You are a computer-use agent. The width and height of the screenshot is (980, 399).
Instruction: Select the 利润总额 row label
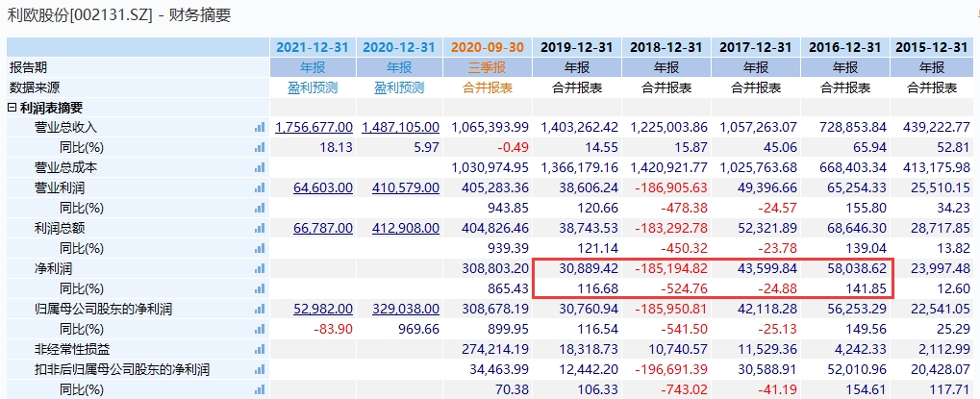(x=60, y=229)
